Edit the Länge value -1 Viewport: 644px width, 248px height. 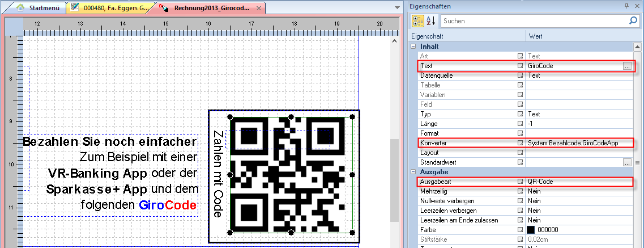(531, 124)
